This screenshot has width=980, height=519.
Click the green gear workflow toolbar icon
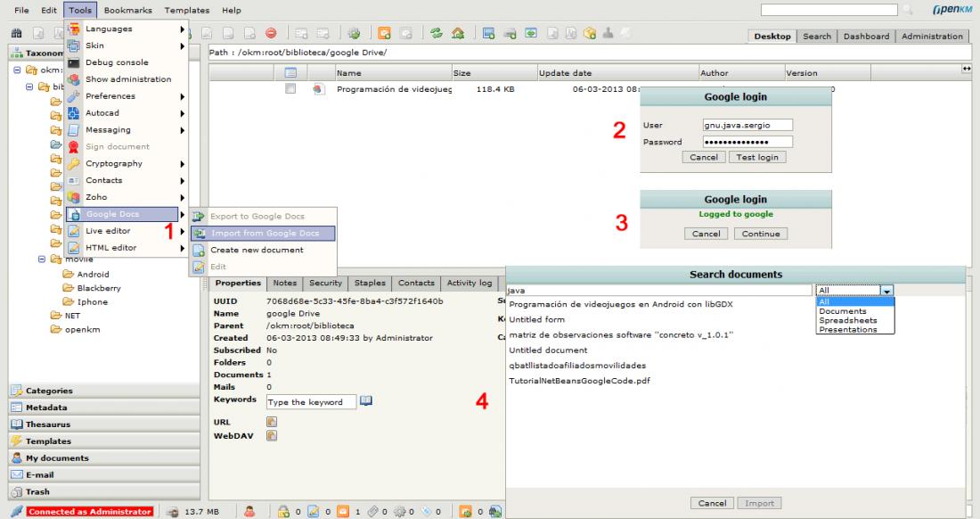(x=354, y=33)
